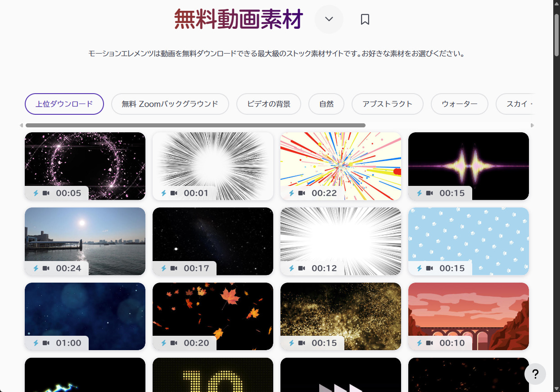Click the lightning icon on the paw print video
Screen dimensions: 560x392
click(x=419, y=268)
